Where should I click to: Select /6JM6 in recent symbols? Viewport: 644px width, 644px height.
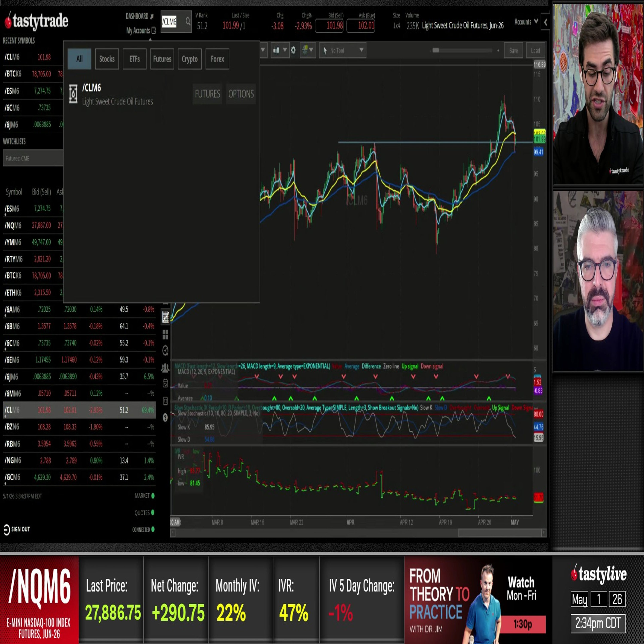coord(33,125)
